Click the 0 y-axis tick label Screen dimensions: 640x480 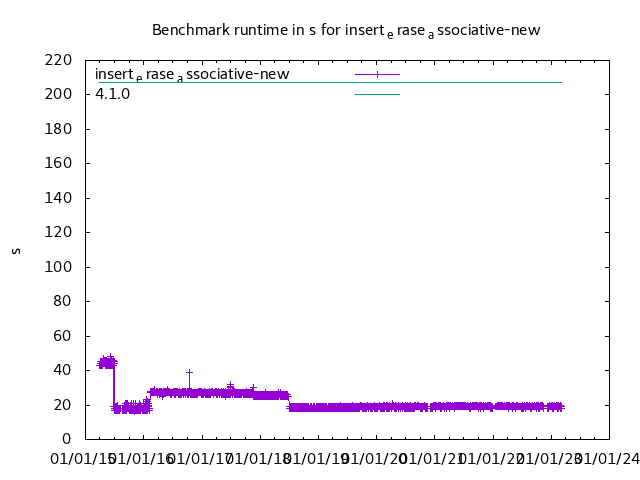tap(66, 439)
